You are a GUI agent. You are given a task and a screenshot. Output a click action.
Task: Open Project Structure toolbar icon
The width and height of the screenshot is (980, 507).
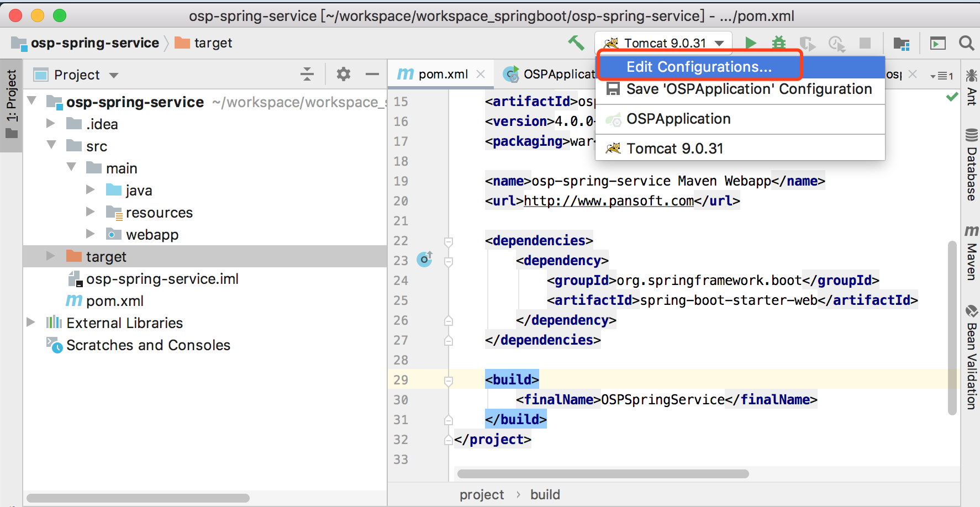point(902,43)
